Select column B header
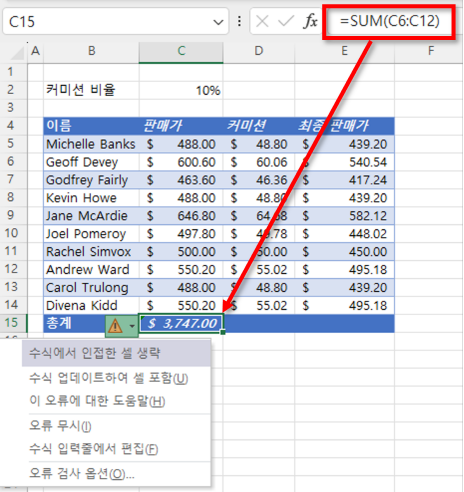This screenshot has height=492, width=464. point(91,51)
